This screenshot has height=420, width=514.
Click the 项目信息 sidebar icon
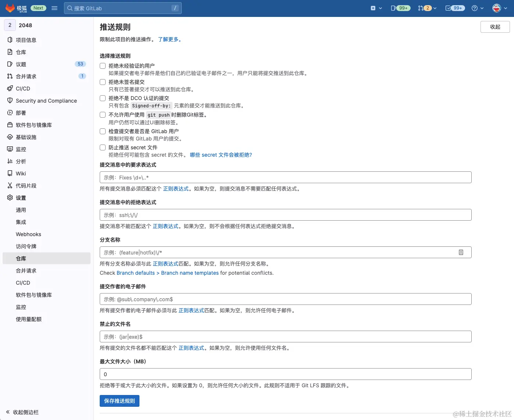click(10, 40)
